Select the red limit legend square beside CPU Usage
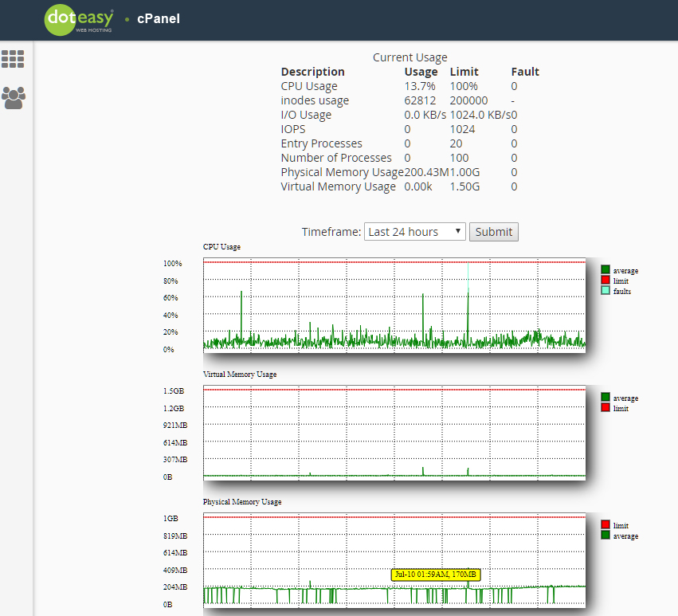Image resolution: width=678 pixels, height=616 pixels. tap(606, 281)
